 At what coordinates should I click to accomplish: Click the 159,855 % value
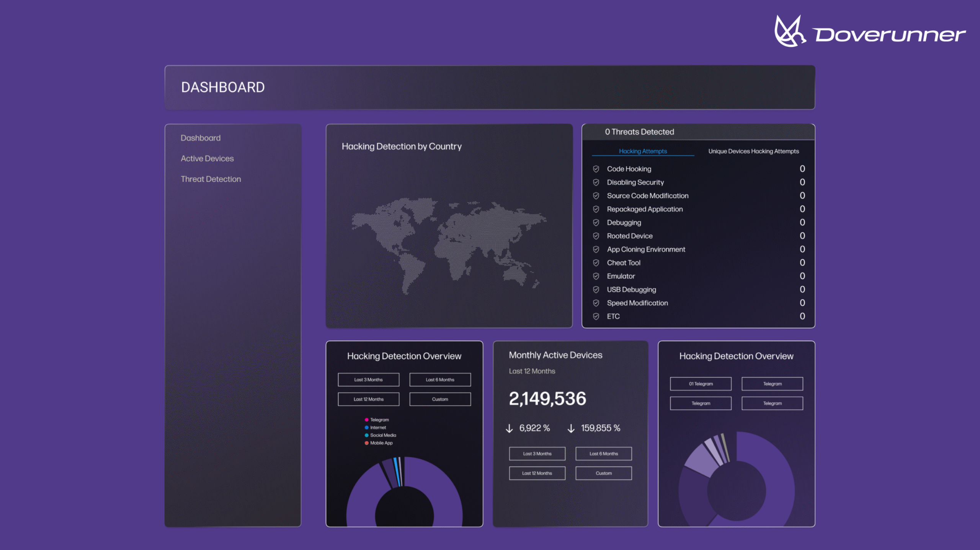click(x=601, y=428)
